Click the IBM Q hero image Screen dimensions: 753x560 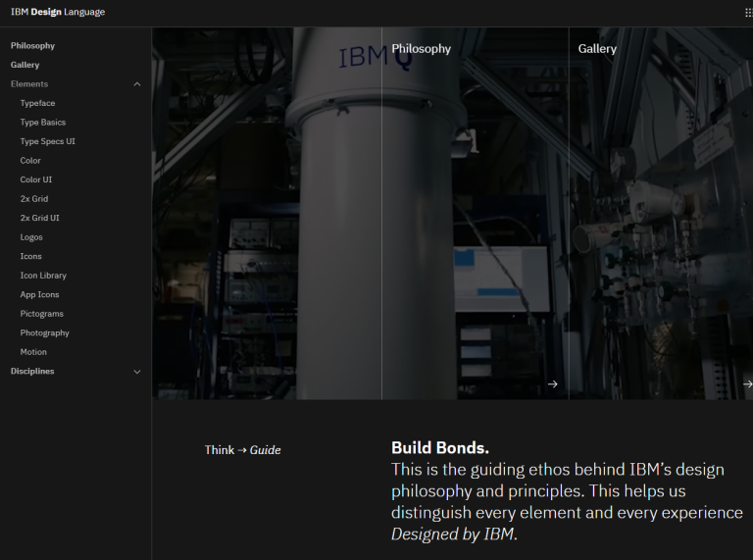coord(267,213)
